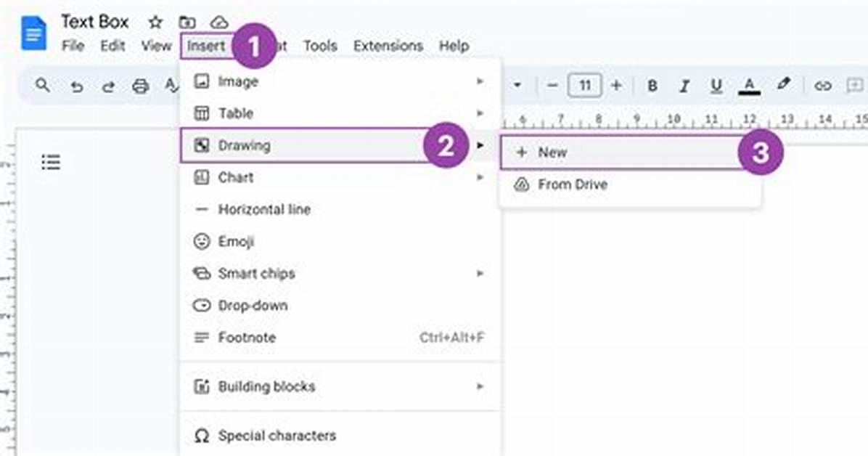This screenshot has width=868, height=456.
Task: Expand the Smart chips submenu arrow
Action: (480, 273)
